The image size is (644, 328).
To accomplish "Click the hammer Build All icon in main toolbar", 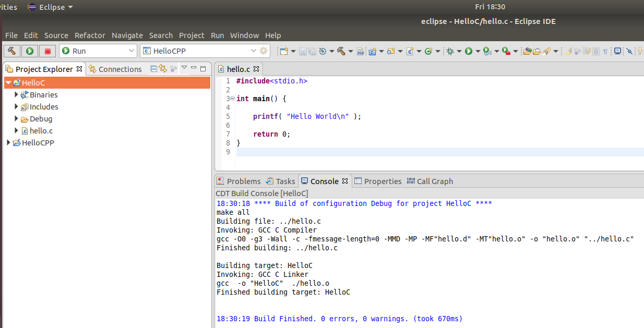I will tap(341, 51).
